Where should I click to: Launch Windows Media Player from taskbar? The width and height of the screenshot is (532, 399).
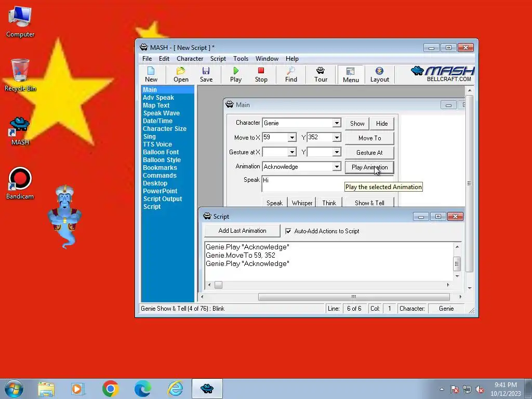pos(78,389)
